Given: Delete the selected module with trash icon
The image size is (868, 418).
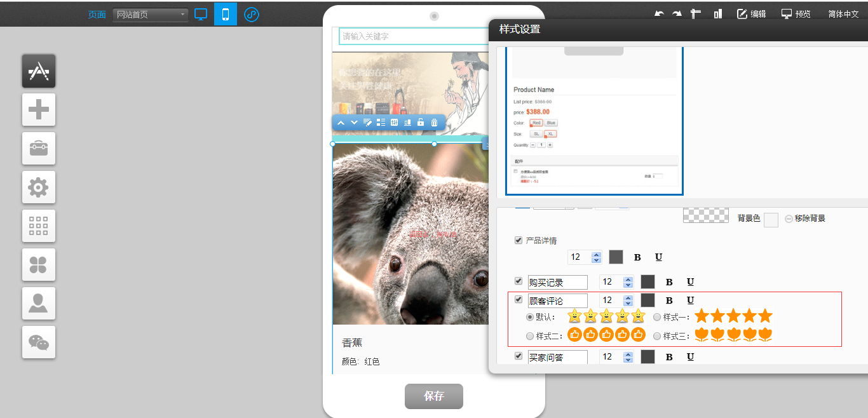Looking at the screenshot, I should coord(435,123).
